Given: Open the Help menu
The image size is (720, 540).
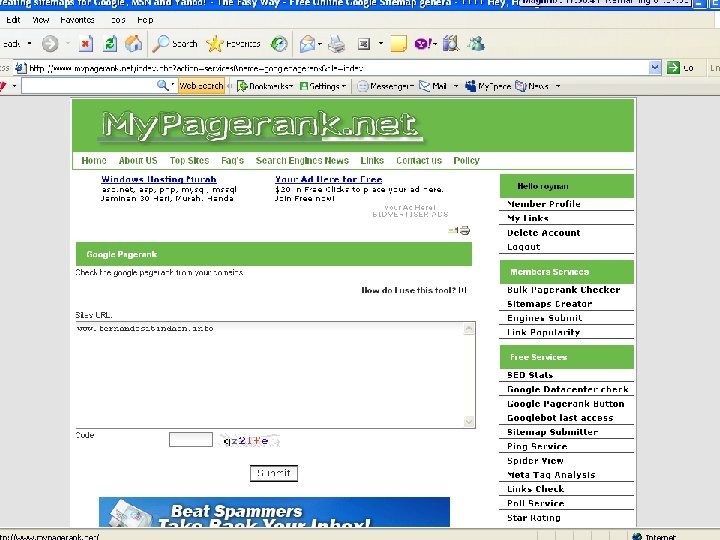Looking at the screenshot, I should [x=145, y=20].
